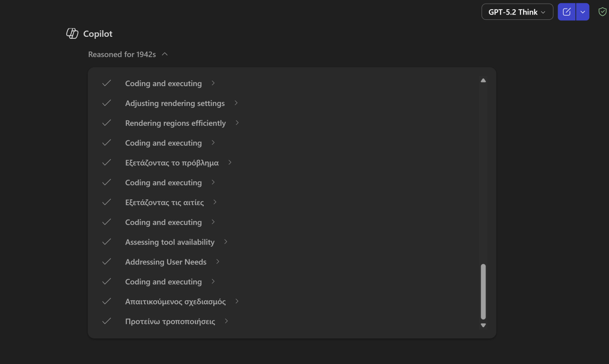609x364 pixels.
Task: Click the scroll up arrow in reasoning list
Action: pos(483,80)
